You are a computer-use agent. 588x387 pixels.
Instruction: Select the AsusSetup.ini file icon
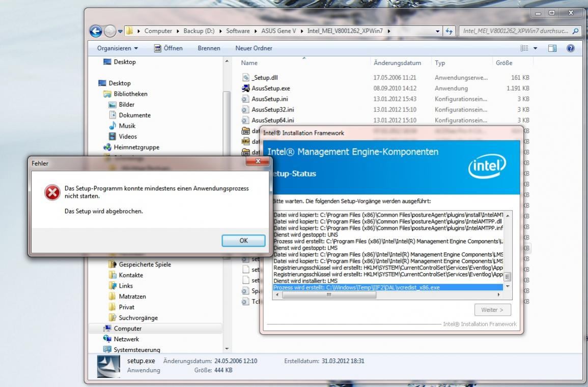245,99
